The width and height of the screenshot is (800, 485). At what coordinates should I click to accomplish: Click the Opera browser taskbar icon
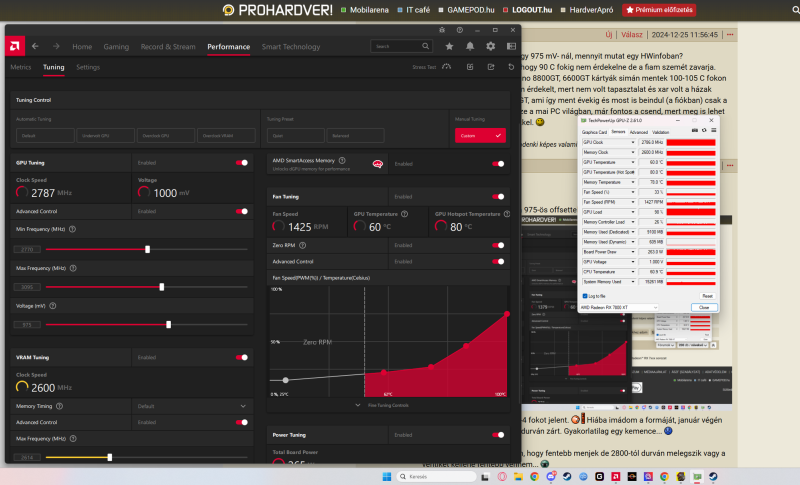(x=502, y=476)
